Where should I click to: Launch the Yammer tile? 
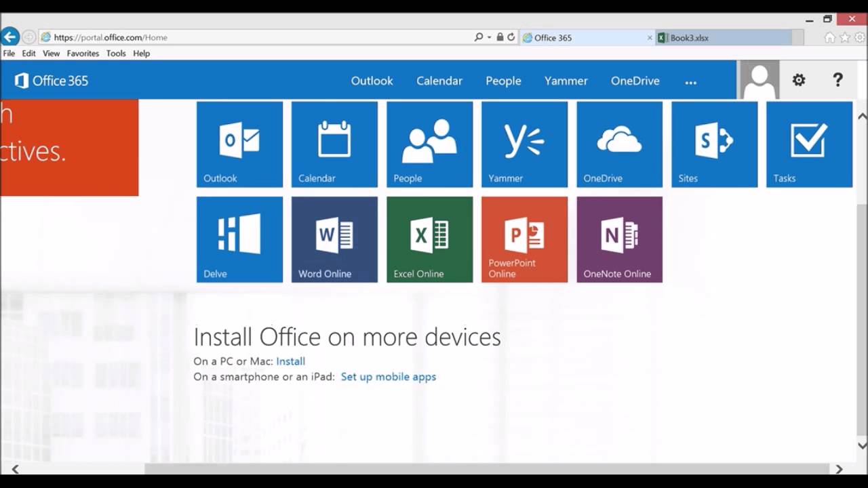(x=524, y=144)
